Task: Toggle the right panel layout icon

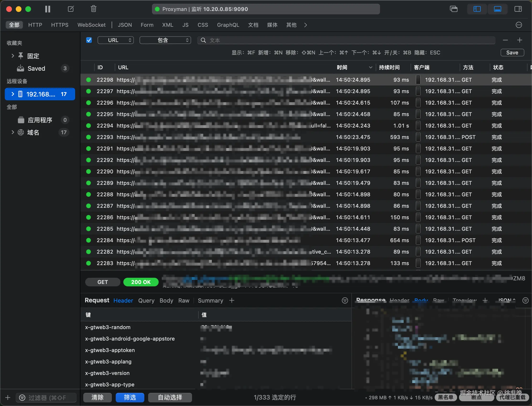Action: [518, 9]
